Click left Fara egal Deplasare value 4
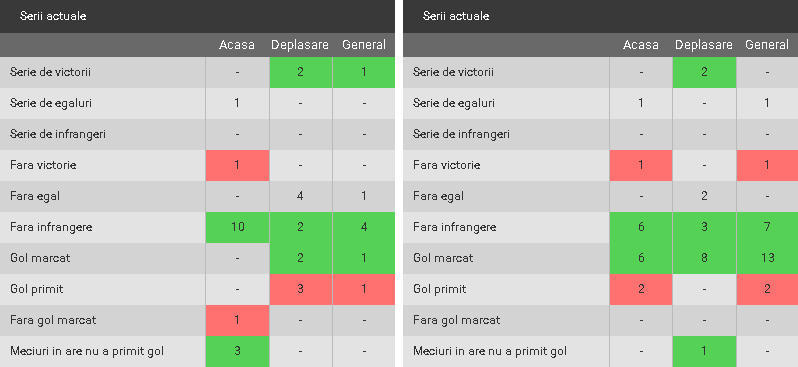The height and width of the screenshot is (367, 798). pyautogui.click(x=300, y=196)
